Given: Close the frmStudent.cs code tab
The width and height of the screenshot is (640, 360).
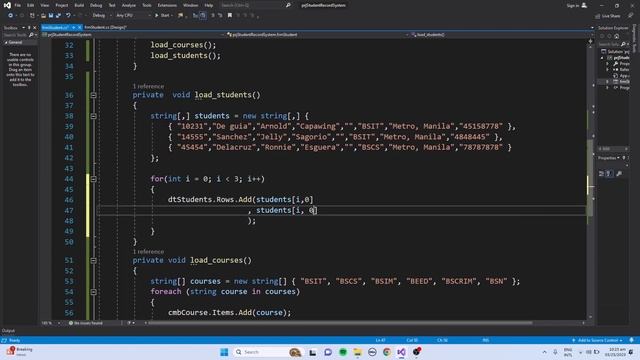Looking at the screenshot, I should pyautogui.click(x=80, y=27).
